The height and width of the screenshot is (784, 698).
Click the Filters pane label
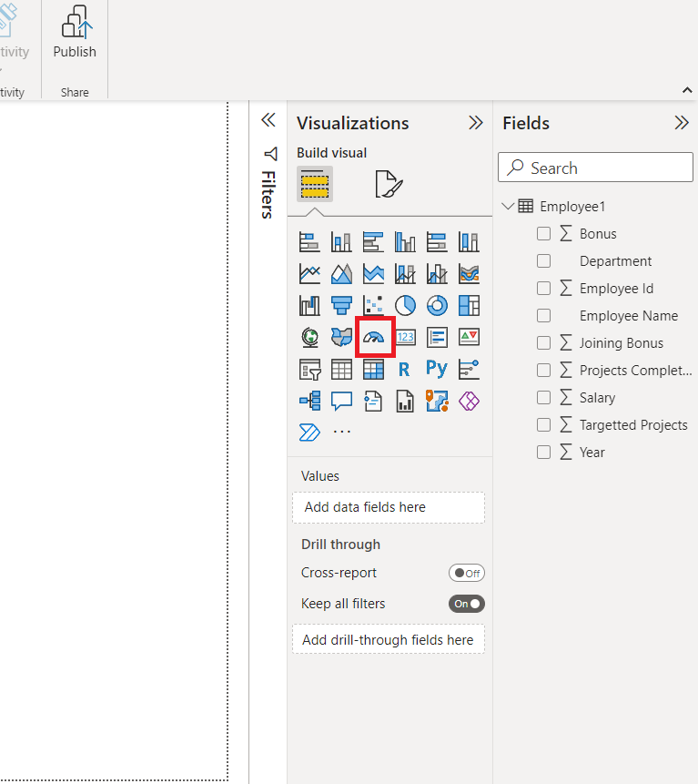coord(268,195)
